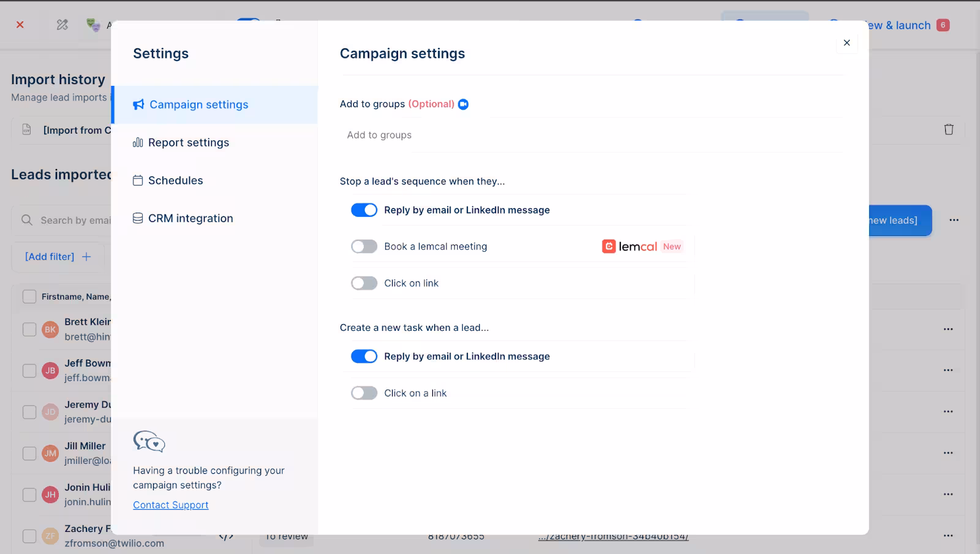Click the trash icon in import history row
980x554 pixels.
tap(948, 129)
